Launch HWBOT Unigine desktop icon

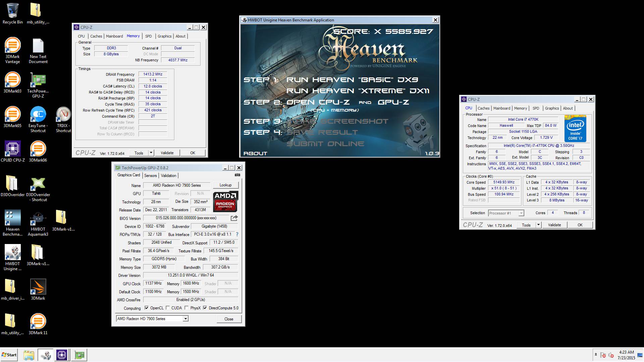pyautogui.click(x=12, y=257)
